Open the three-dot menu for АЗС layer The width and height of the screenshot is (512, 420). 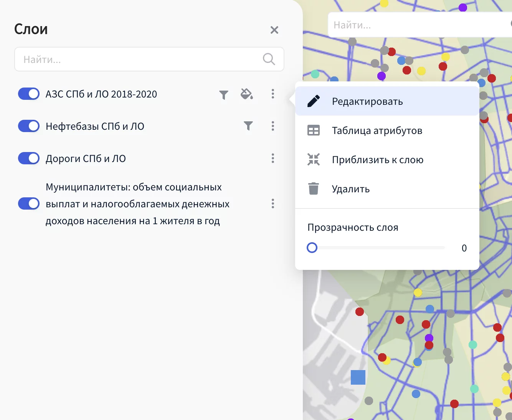pyautogui.click(x=273, y=94)
